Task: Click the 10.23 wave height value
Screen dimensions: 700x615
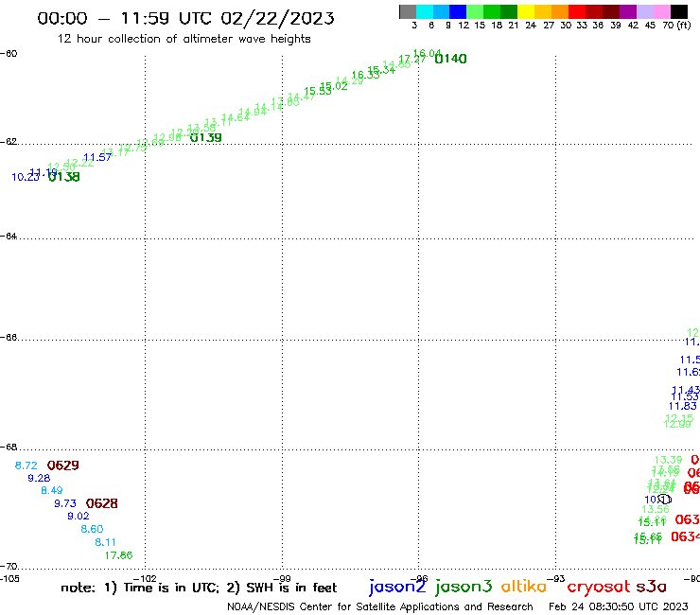Action: coord(26,177)
